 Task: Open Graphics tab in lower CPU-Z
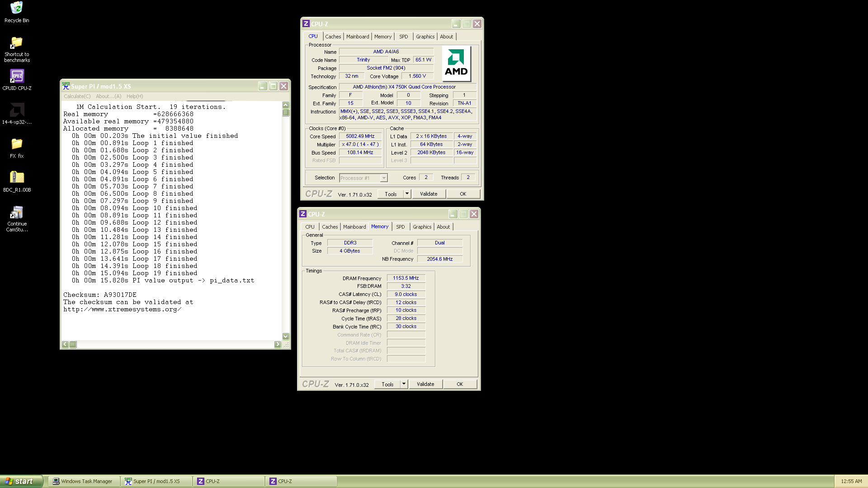click(422, 227)
